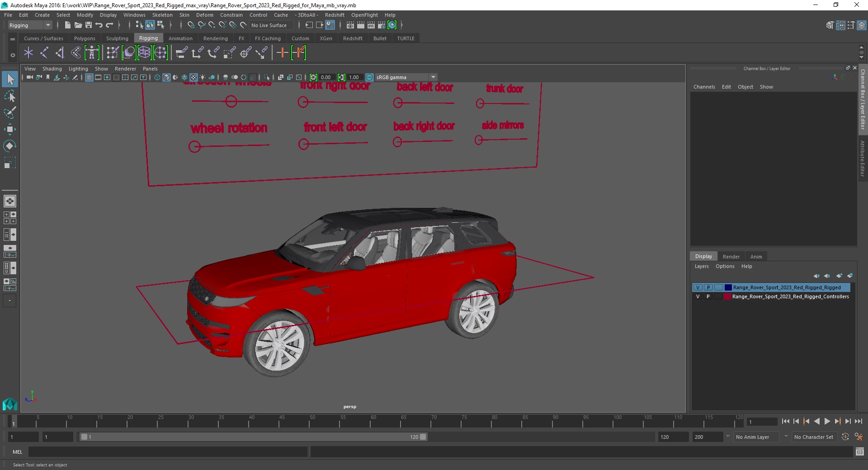This screenshot has height=470, width=868.
Task: Create a new scene file
Action: [x=67, y=25]
